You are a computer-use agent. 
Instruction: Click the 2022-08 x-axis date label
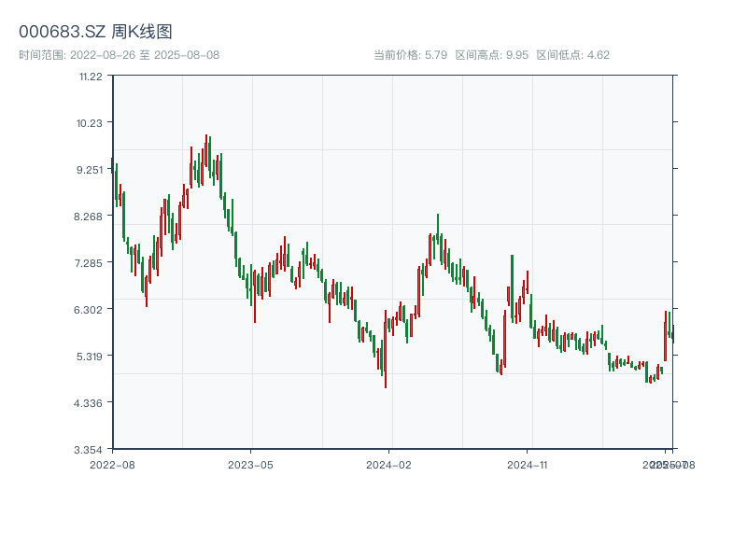click(112, 464)
